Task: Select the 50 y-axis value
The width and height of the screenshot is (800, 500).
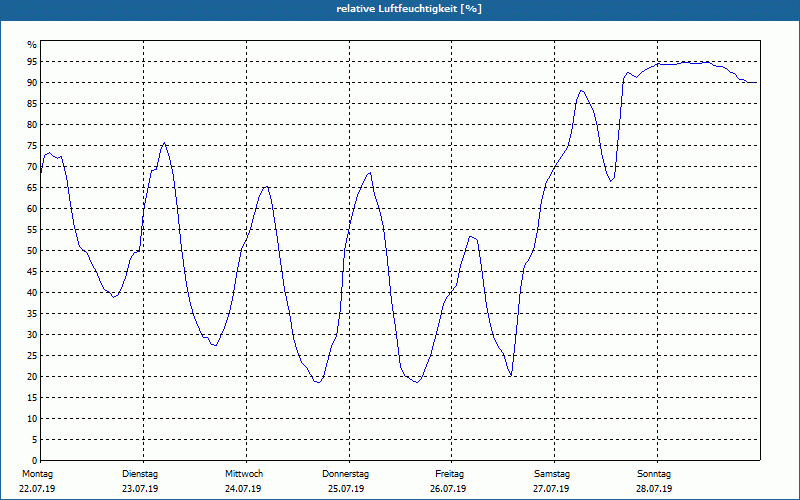Action: [x=32, y=251]
